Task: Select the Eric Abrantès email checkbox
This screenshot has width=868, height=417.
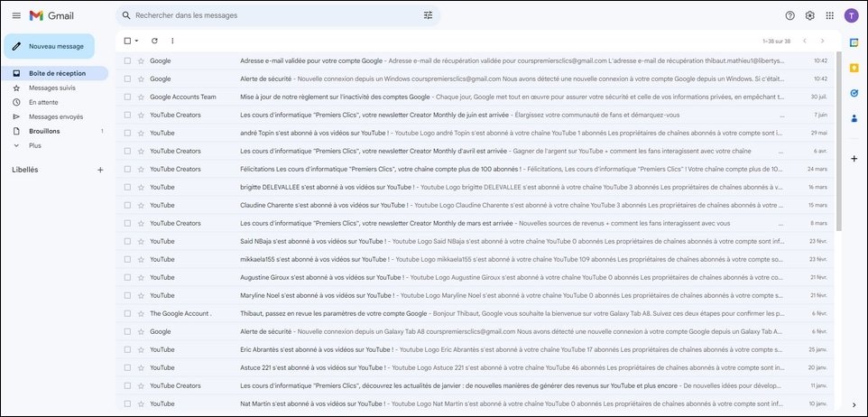Action: (127, 349)
